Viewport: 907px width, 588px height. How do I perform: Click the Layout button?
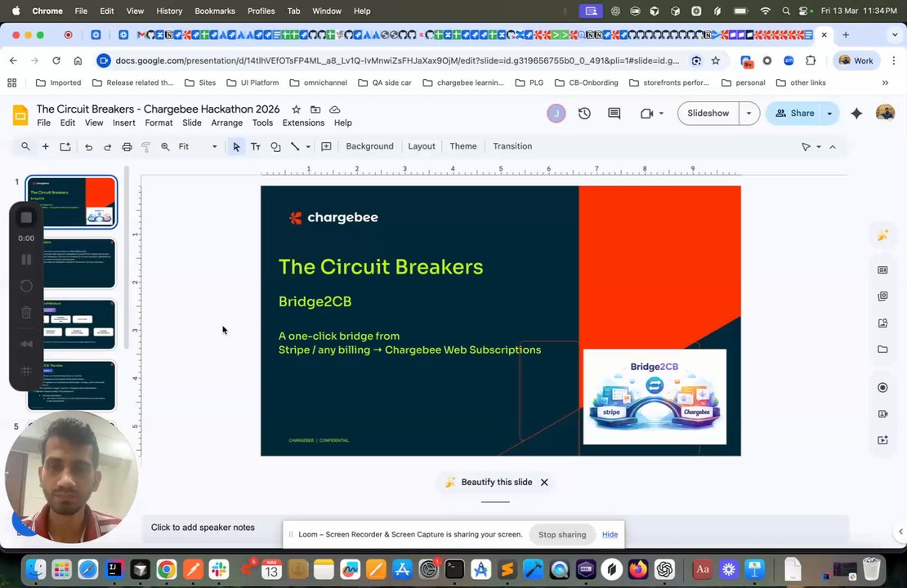(421, 146)
